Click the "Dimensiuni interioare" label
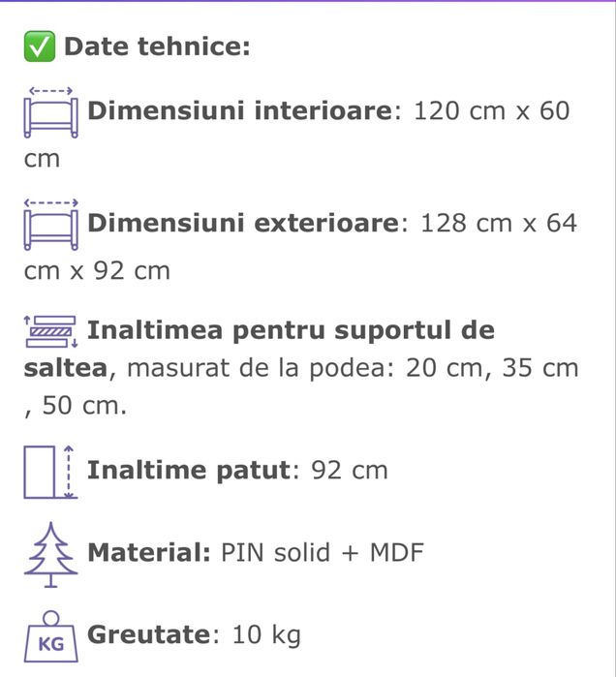616x677 pixels. point(239,110)
